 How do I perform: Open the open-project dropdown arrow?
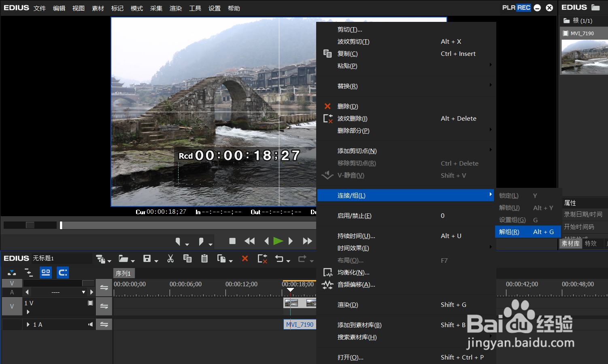pyautogui.click(x=133, y=261)
